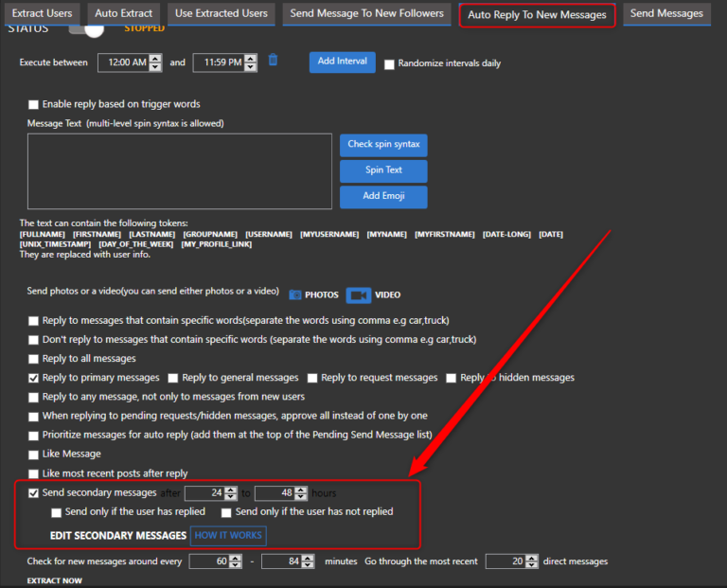Toggle the STATUS switch
This screenshot has width=727, height=588.
coord(87,29)
